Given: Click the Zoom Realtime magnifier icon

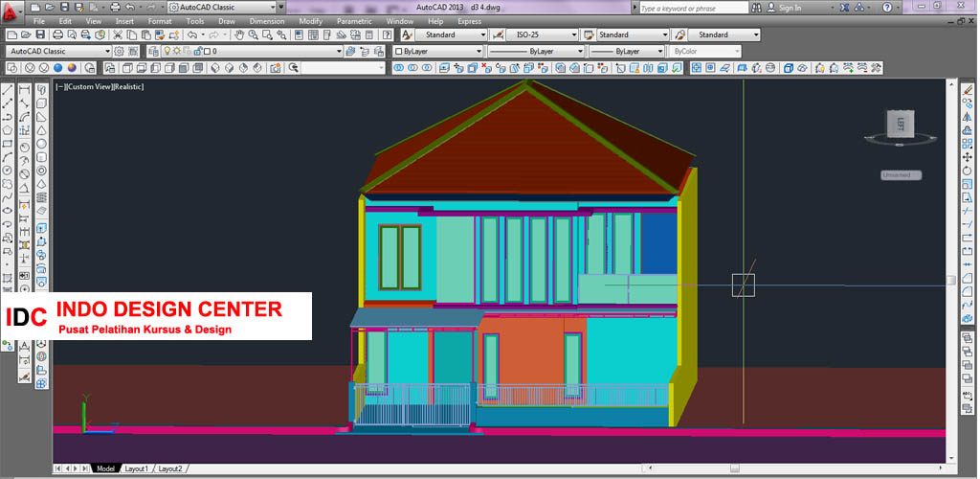Looking at the screenshot, I should click(x=253, y=35).
